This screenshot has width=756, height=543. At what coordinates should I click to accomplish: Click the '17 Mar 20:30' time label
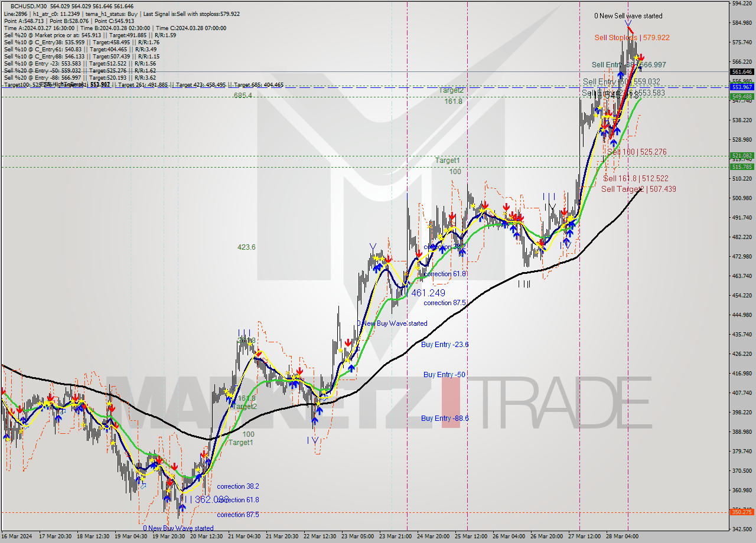pyautogui.click(x=55, y=537)
